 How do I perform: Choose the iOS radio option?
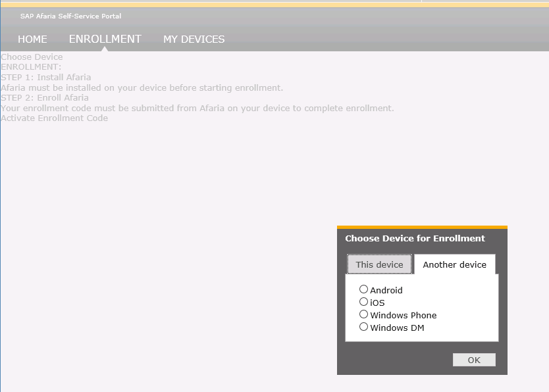pos(364,302)
